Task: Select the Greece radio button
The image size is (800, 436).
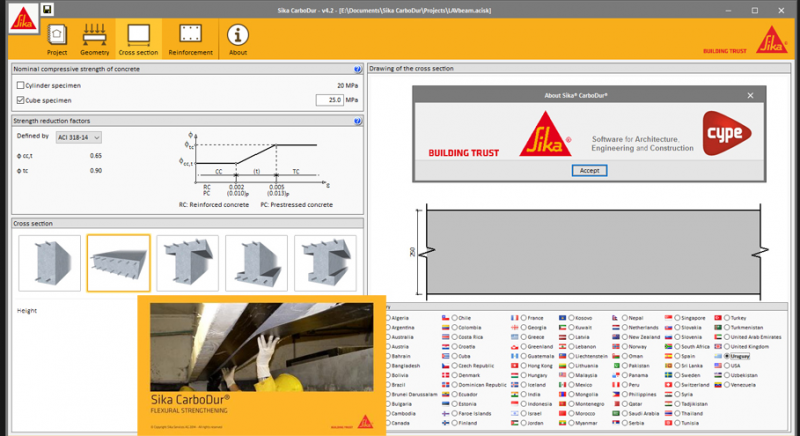Action: [523, 337]
